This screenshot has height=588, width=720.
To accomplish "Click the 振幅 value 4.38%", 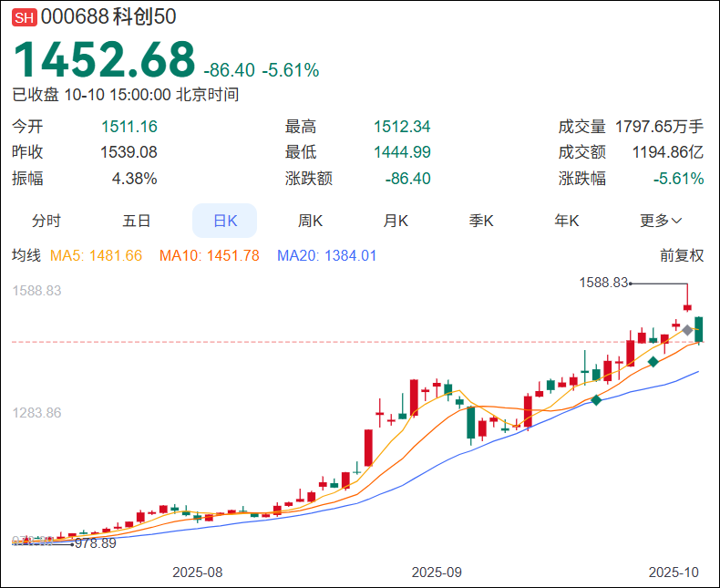I will coord(135,179).
